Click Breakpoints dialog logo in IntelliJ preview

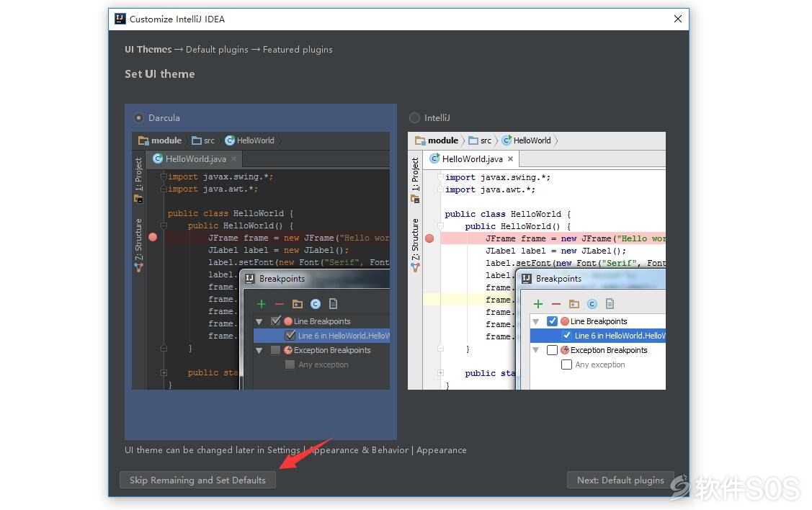pyautogui.click(x=527, y=279)
